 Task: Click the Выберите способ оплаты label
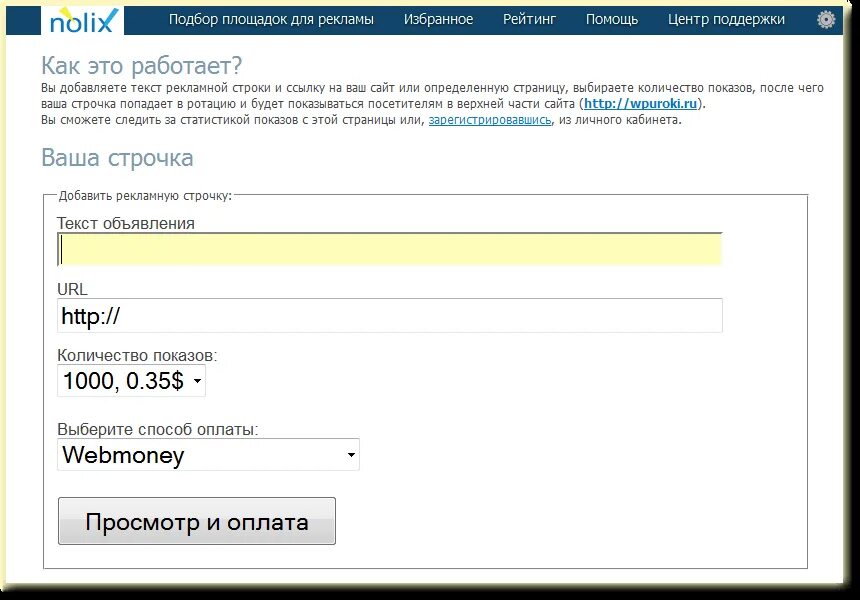pos(157,429)
